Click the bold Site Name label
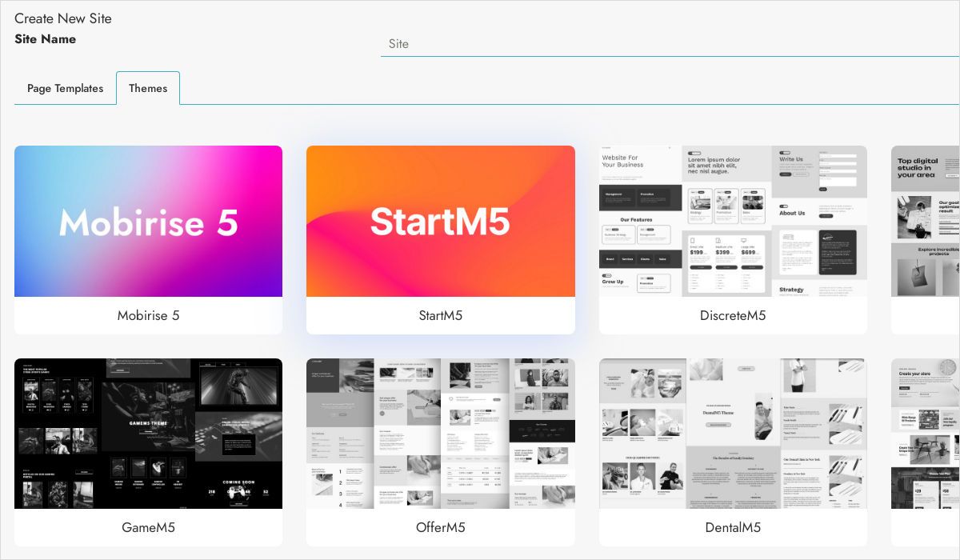The image size is (960, 560). click(46, 39)
